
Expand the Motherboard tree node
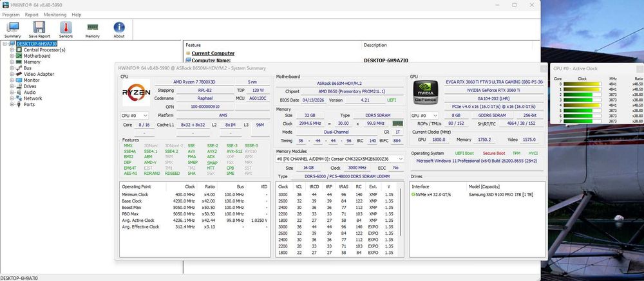click(x=12, y=56)
